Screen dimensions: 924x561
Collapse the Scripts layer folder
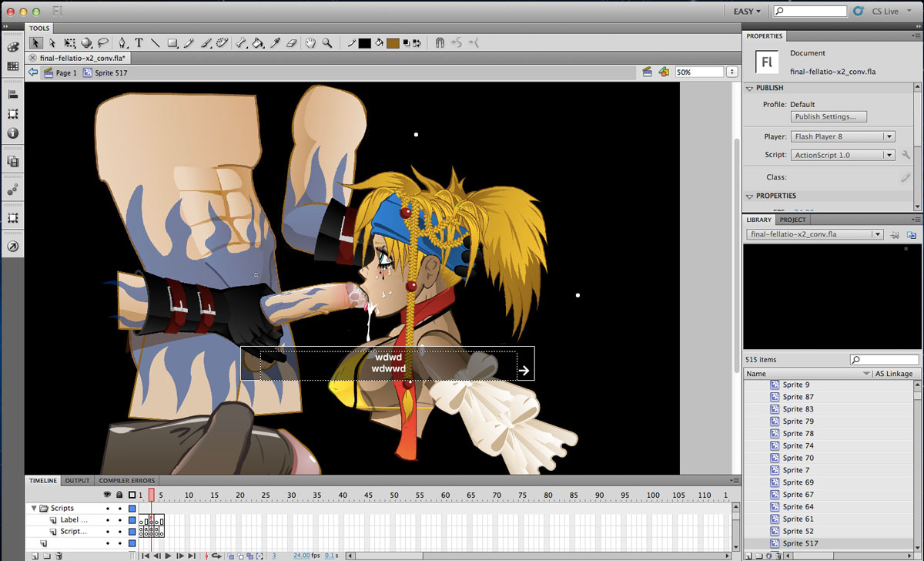[34, 509]
